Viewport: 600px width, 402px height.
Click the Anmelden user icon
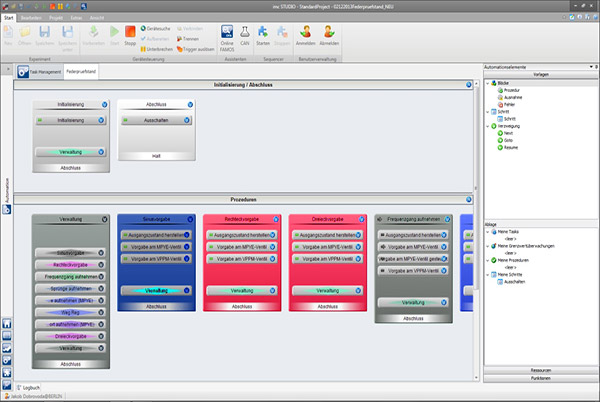point(305,37)
